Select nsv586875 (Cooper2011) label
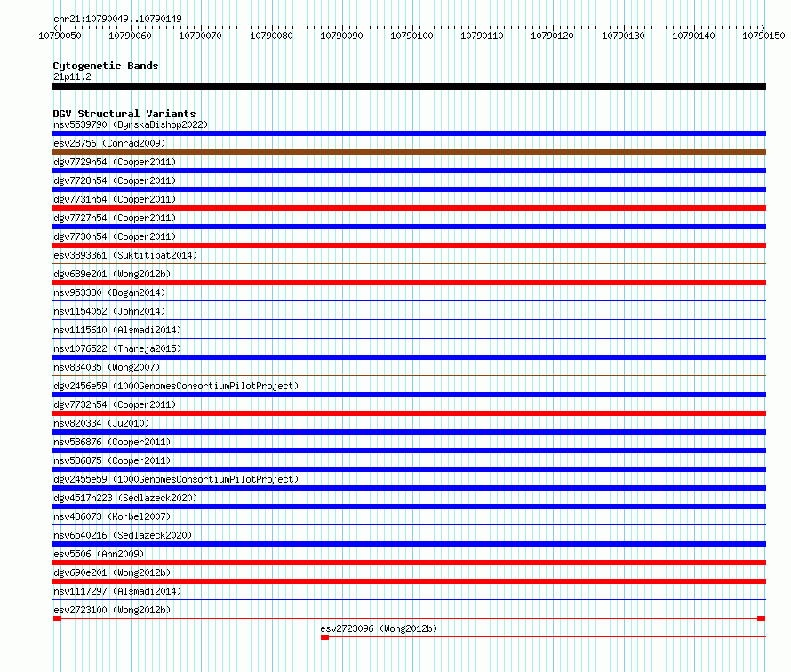Screen dimensions: 791x672 click(x=112, y=460)
